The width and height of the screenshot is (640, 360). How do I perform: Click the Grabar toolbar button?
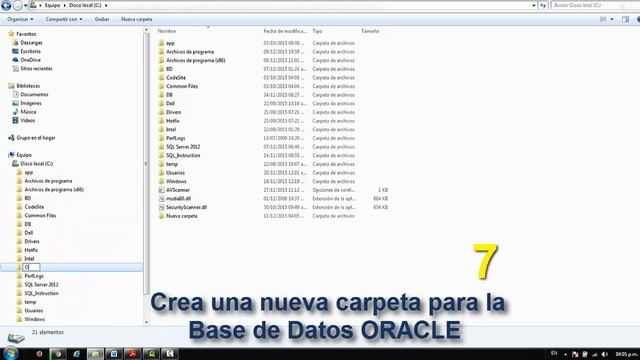click(102, 19)
